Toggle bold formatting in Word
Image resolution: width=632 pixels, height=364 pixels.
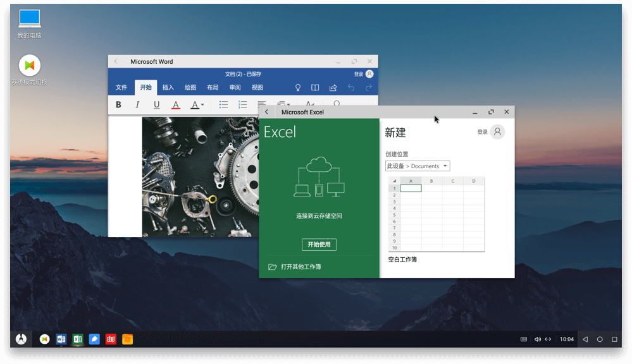point(118,105)
